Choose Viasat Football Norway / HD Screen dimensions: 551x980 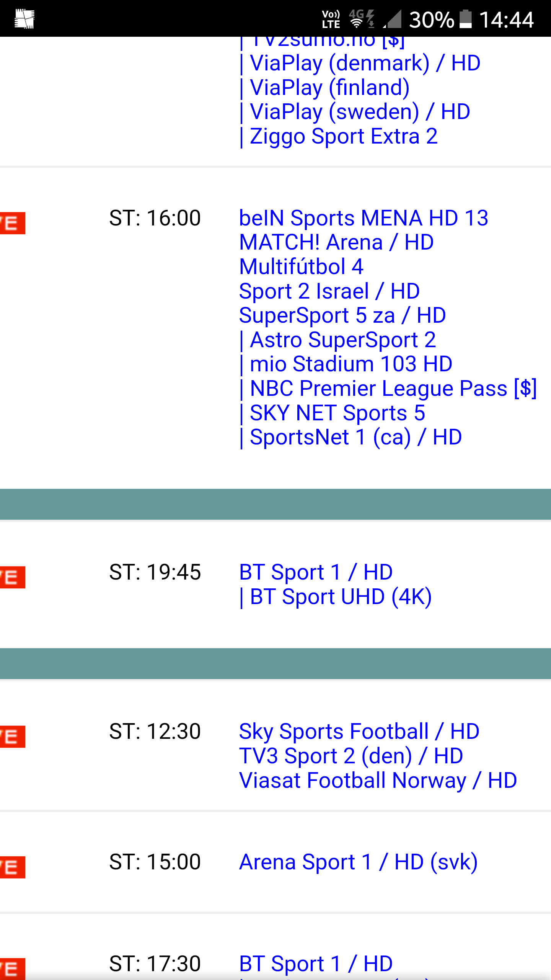(x=378, y=780)
